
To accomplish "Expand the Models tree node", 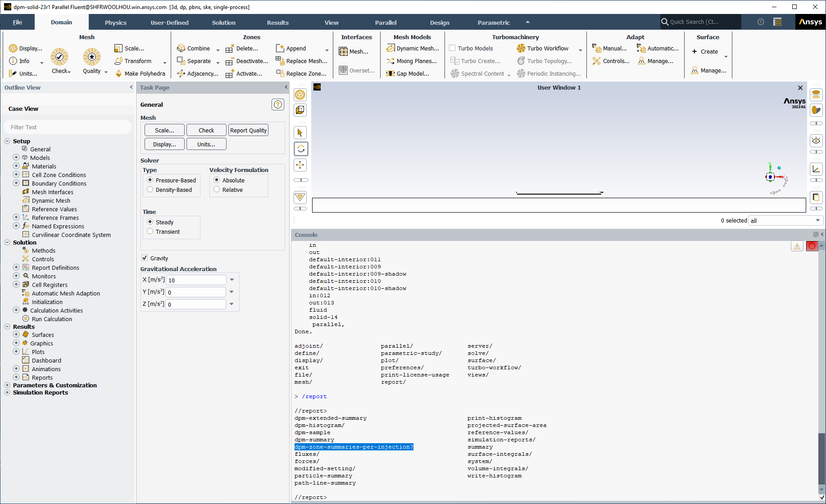I will point(16,158).
